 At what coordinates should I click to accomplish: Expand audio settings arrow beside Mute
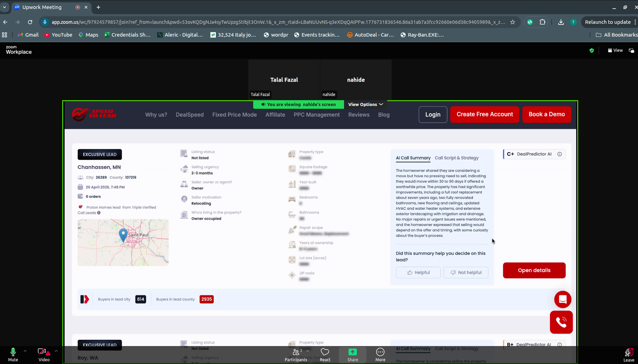(25, 351)
